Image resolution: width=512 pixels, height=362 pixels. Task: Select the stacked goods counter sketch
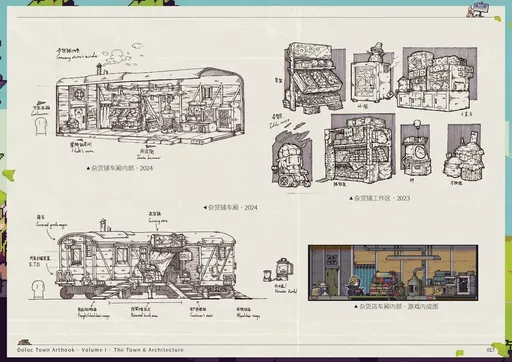437,79
